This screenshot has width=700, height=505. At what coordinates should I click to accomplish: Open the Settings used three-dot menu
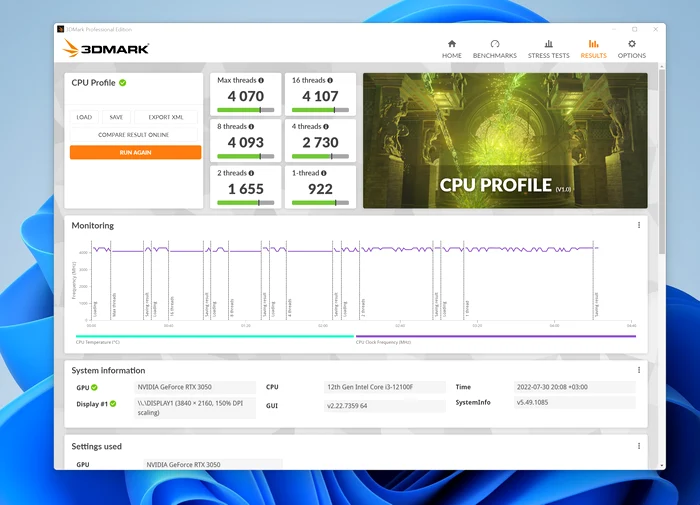(x=639, y=446)
